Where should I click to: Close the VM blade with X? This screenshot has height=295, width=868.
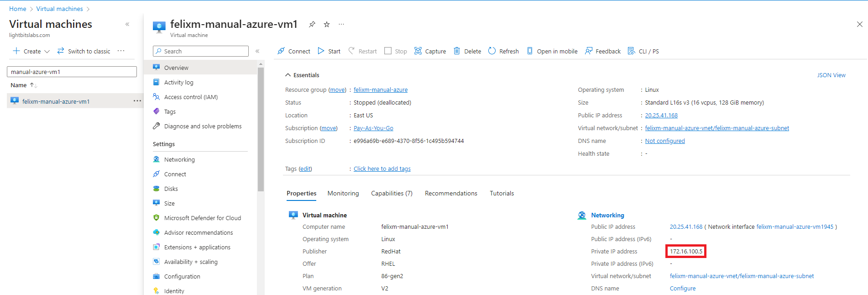point(859,24)
